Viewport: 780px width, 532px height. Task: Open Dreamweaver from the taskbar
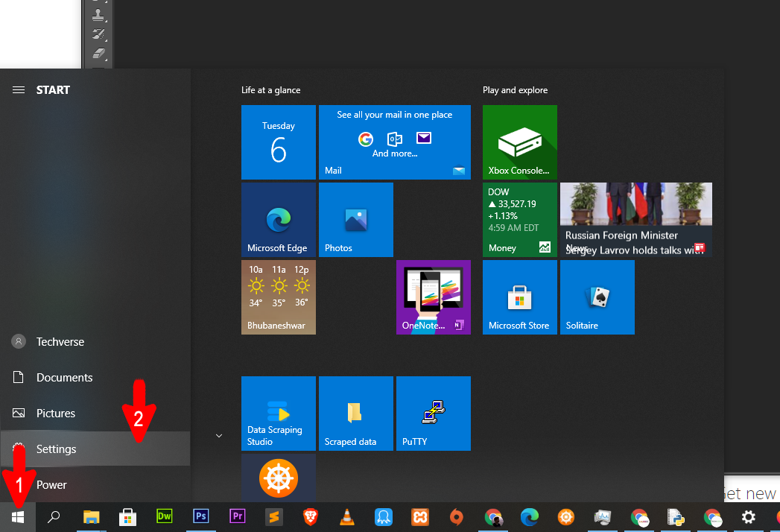(164, 517)
